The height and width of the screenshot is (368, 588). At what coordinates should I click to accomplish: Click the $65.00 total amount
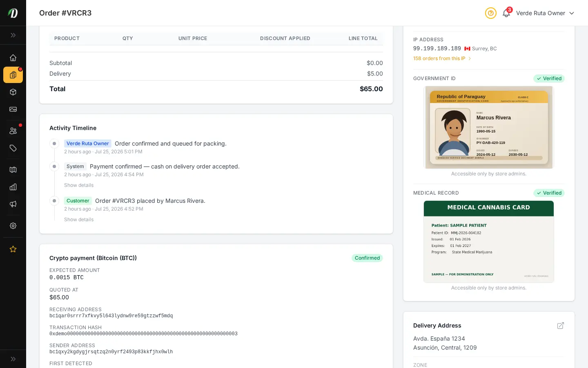[x=371, y=89]
